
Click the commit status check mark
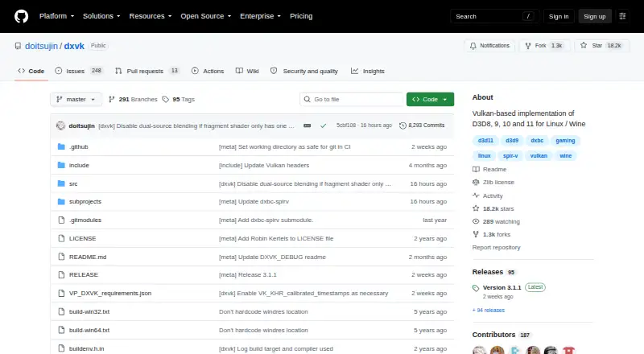pos(324,126)
